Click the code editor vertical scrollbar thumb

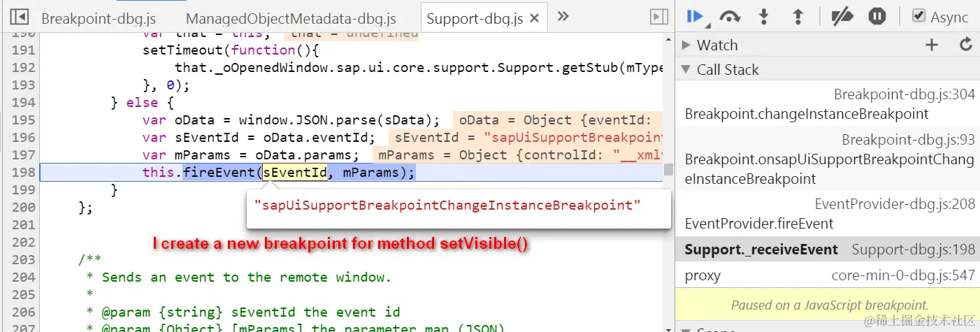pos(669,169)
